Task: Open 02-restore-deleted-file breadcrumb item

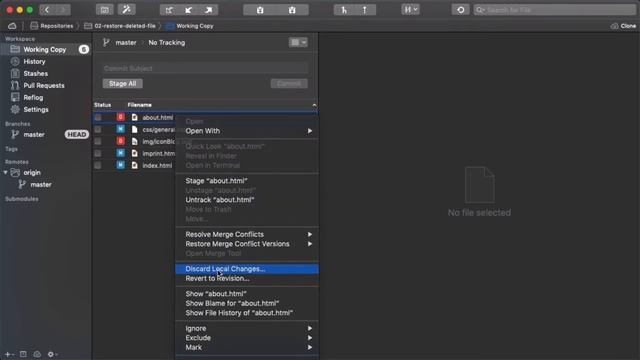Action: point(120,26)
